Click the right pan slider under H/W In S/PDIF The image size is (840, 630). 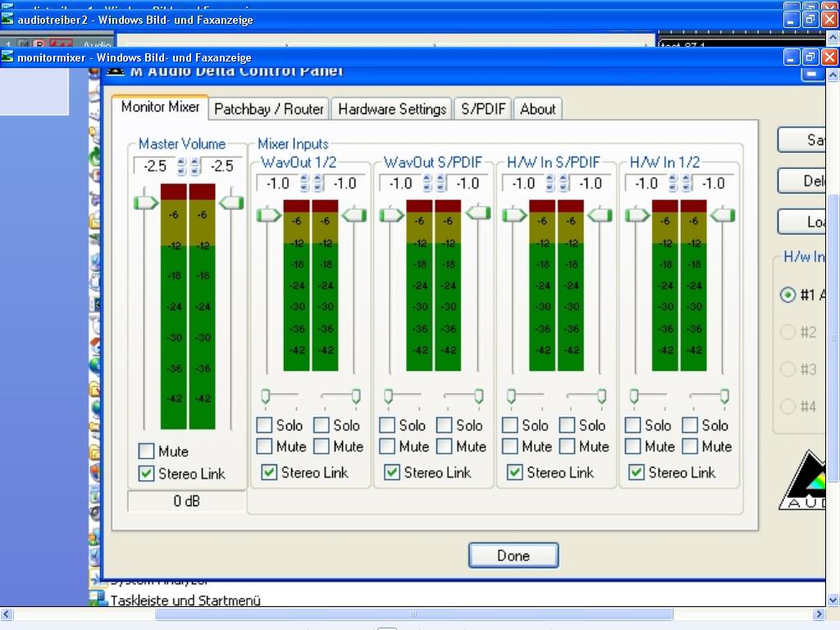[601, 396]
